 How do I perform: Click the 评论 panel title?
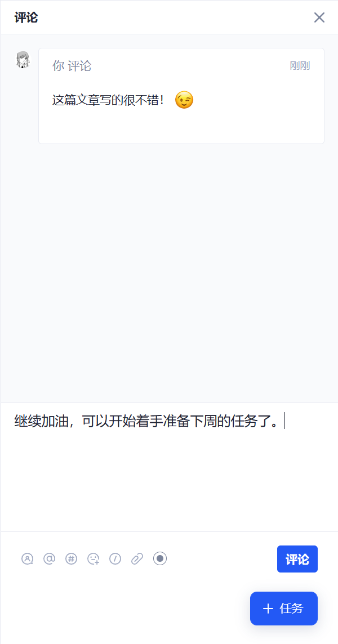coord(26,17)
